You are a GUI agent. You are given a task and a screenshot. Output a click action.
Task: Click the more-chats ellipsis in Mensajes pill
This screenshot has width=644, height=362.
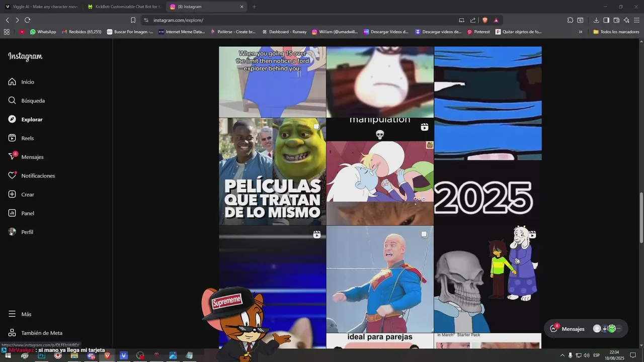619,329
